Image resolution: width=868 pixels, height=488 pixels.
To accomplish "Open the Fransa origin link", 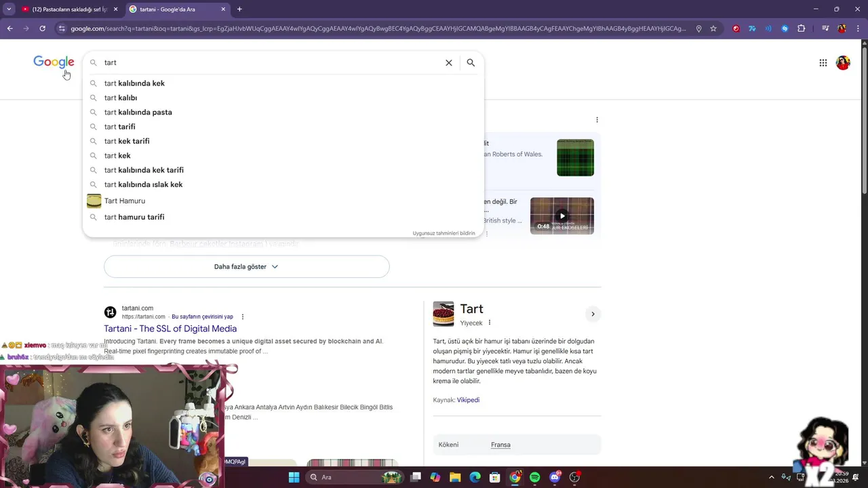I will pyautogui.click(x=500, y=445).
